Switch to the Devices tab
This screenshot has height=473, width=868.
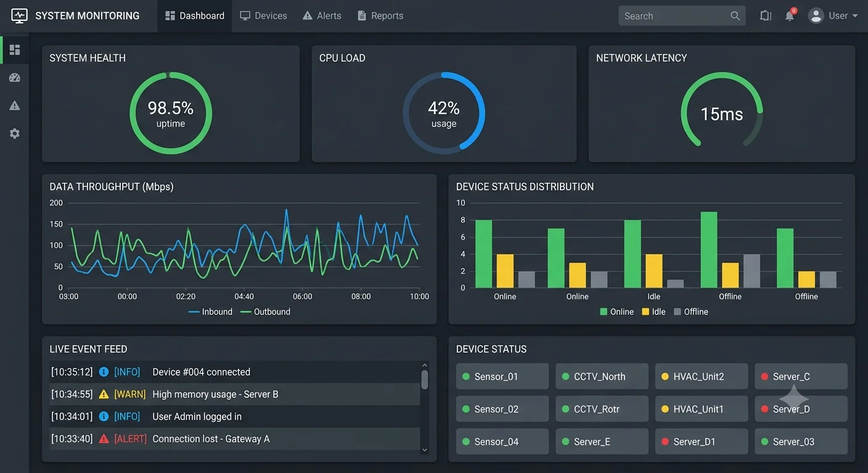(263, 16)
